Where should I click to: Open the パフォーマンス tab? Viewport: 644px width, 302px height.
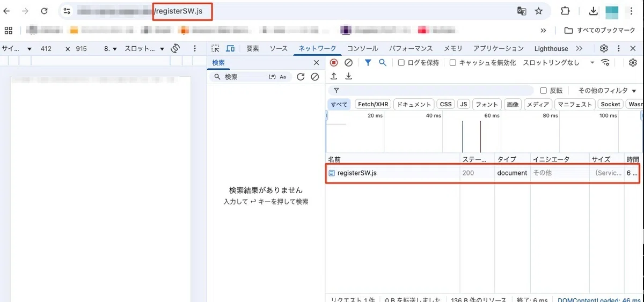[x=411, y=48]
